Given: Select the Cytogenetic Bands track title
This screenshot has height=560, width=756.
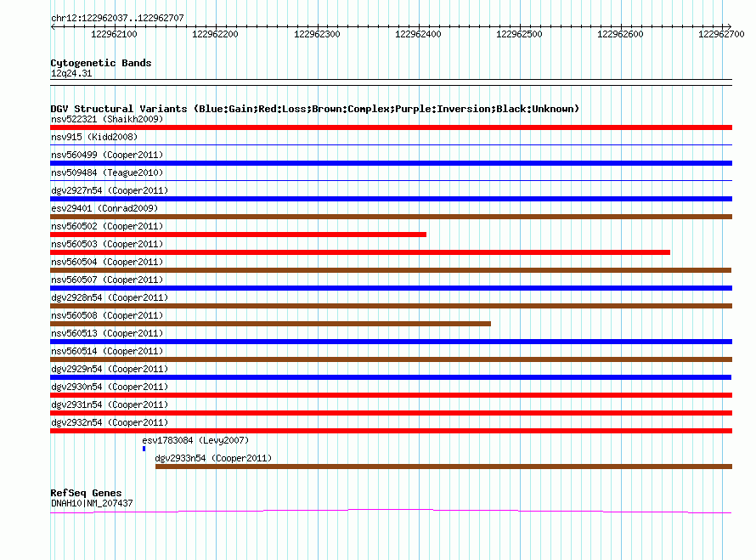Looking at the screenshot, I should point(101,63).
